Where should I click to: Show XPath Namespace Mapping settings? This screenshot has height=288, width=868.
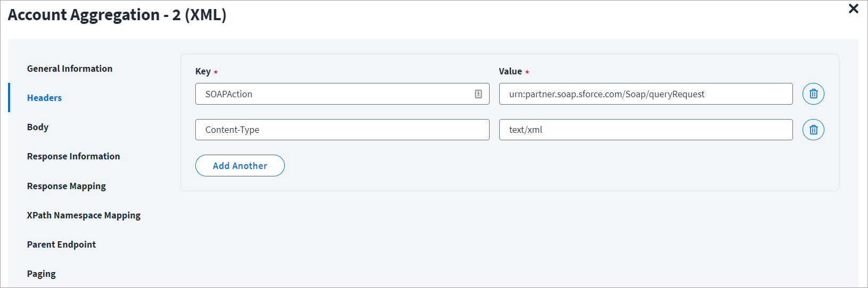point(84,215)
